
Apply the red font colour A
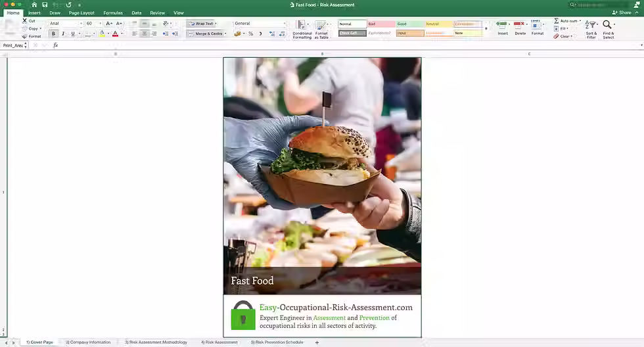click(x=116, y=34)
